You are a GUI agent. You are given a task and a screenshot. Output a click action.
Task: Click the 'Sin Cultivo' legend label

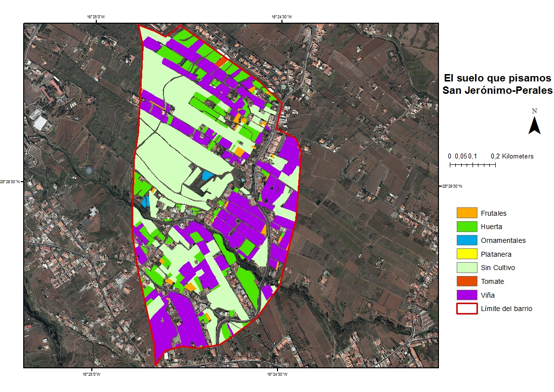tap(498, 268)
